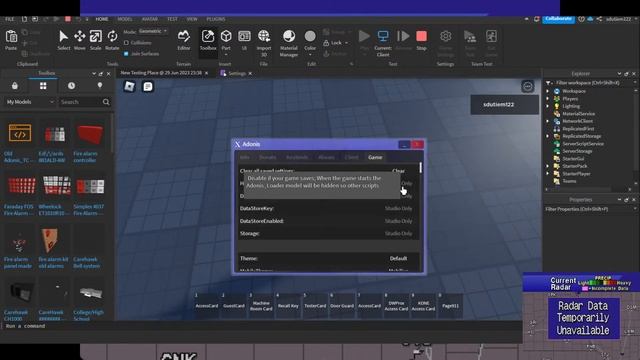
Task: Click the red stop icon in quick access bar
Action: pos(68,19)
